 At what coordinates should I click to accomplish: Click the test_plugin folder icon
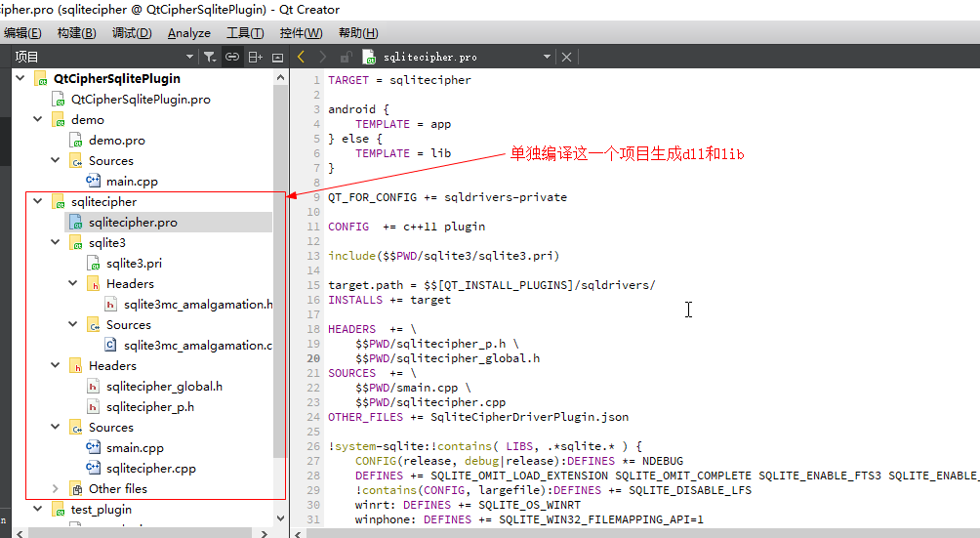click(59, 510)
